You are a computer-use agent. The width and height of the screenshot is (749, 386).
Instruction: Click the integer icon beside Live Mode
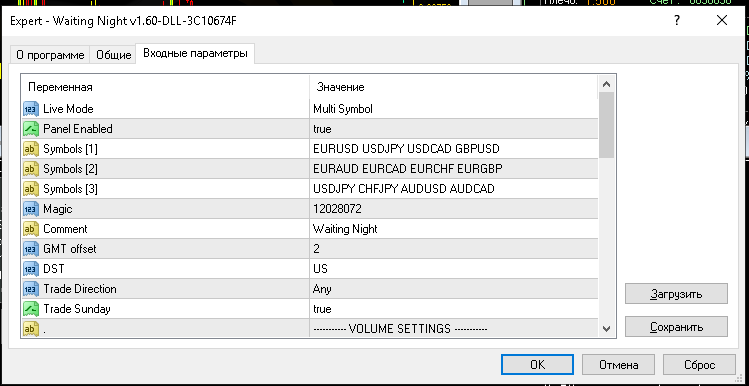(x=31, y=109)
